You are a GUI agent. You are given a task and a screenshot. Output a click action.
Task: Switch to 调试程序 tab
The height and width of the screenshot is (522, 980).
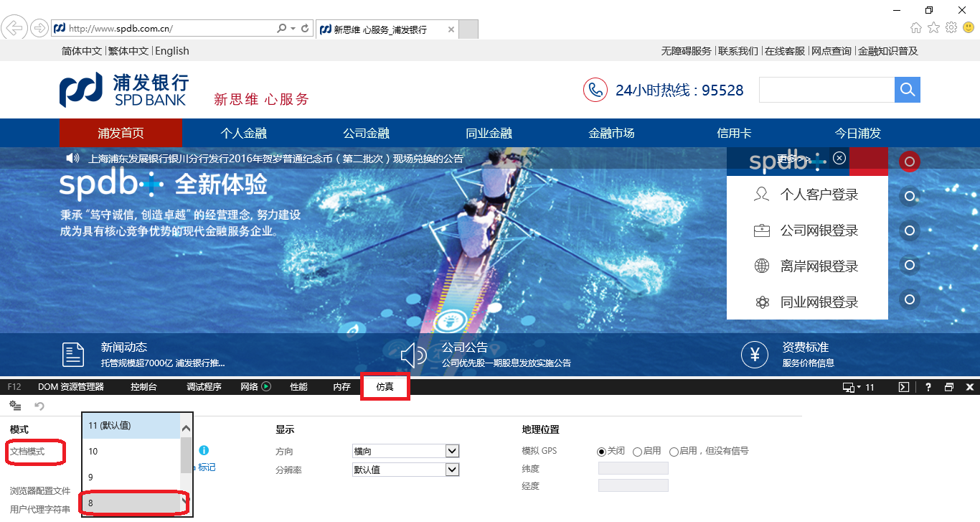(204, 387)
